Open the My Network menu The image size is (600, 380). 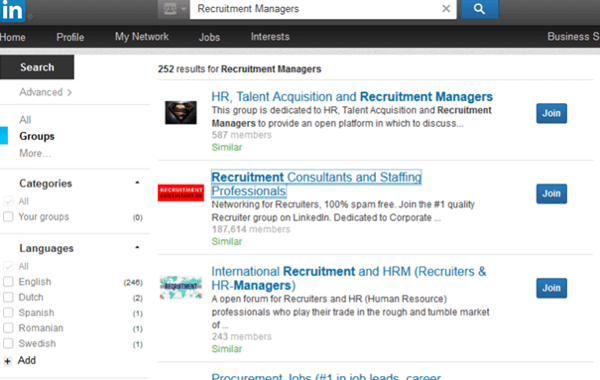(x=142, y=37)
